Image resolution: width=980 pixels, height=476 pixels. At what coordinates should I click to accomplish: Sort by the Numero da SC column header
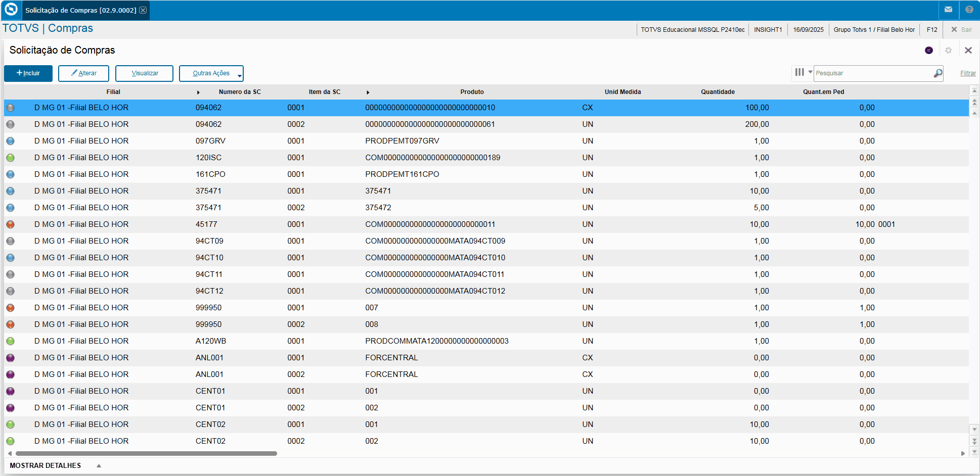240,92
